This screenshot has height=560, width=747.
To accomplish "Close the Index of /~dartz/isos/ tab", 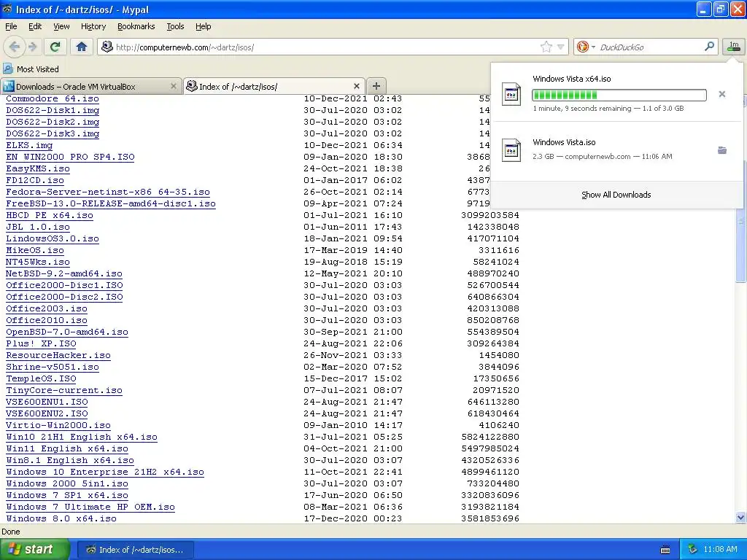I will (x=356, y=86).
